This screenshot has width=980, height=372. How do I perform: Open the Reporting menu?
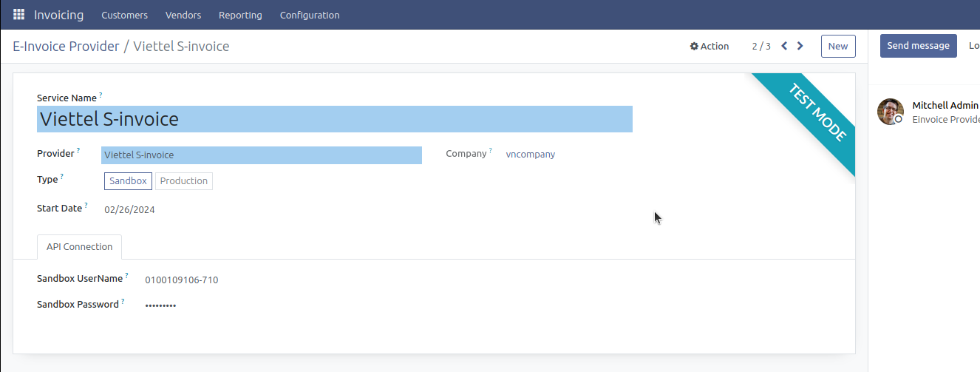pyautogui.click(x=240, y=15)
